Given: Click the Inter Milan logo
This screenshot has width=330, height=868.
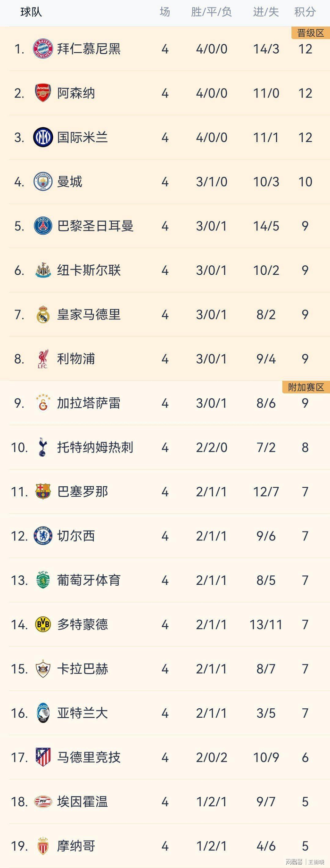Looking at the screenshot, I should point(43,138).
